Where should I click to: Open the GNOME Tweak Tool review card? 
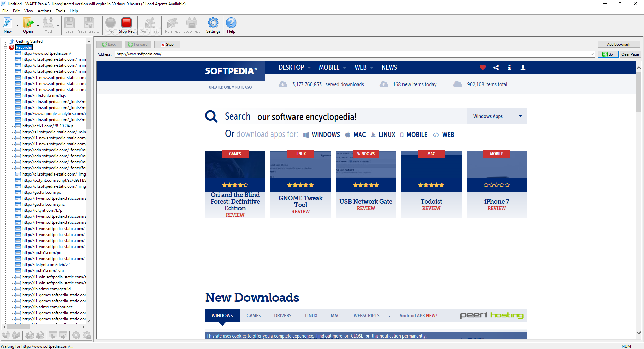(x=301, y=185)
